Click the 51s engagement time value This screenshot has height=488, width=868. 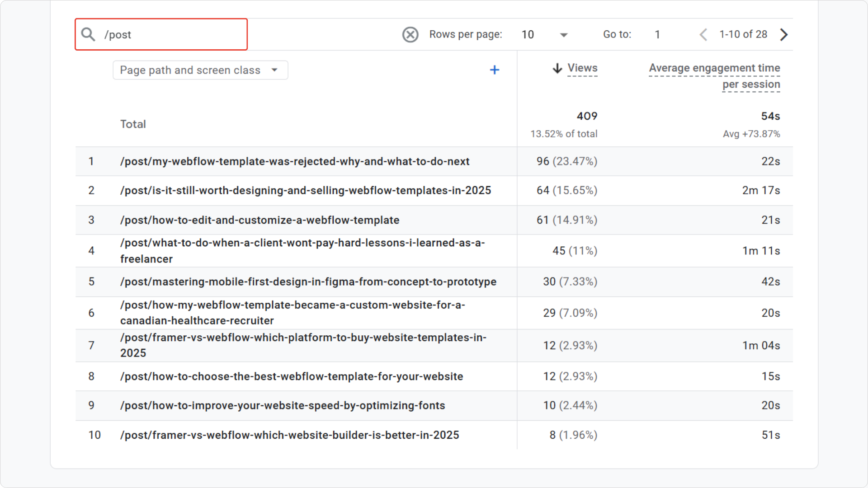771,435
